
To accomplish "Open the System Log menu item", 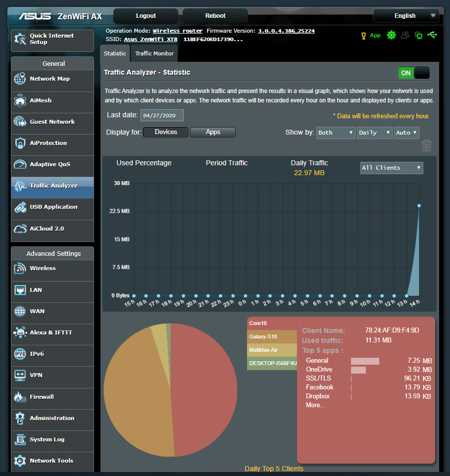I will point(47,439).
